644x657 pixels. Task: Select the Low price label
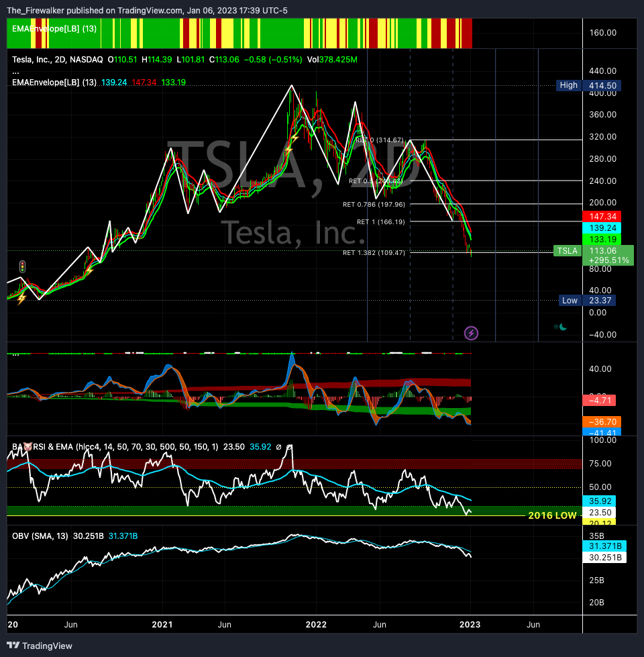(570, 301)
